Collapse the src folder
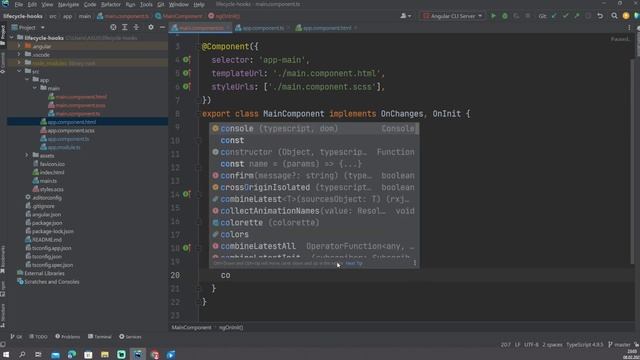The width and height of the screenshot is (640, 360). pos(19,71)
